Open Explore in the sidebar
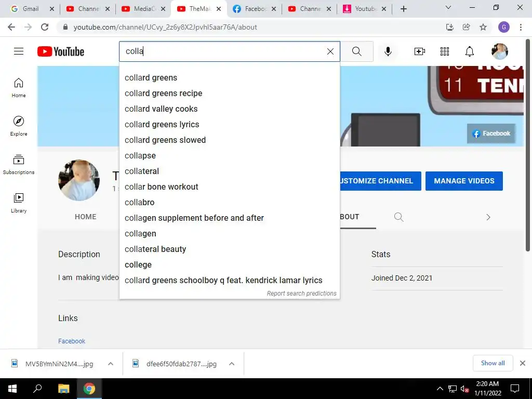Image resolution: width=532 pixels, height=399 pixels. pos(19,126)
